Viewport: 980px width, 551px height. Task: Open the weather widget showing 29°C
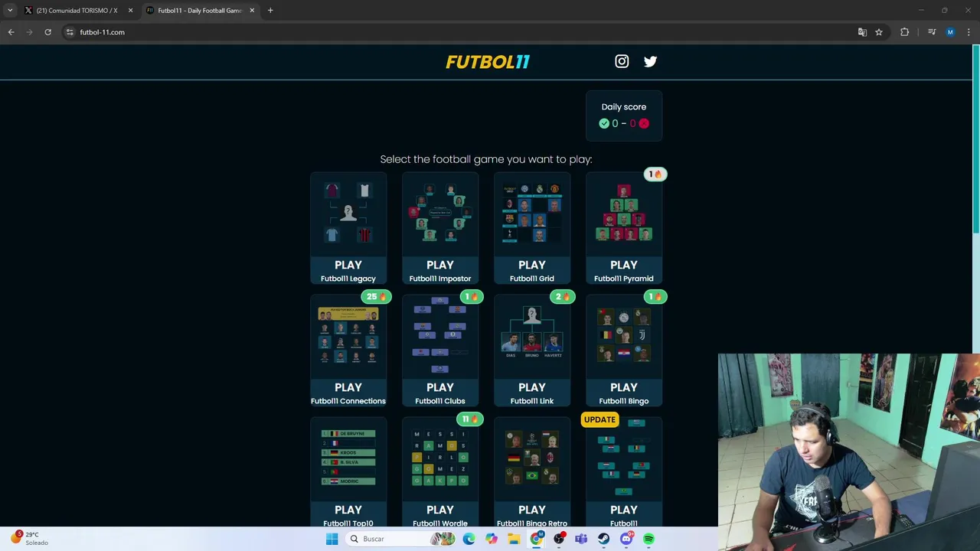click(x=31, y=539)
